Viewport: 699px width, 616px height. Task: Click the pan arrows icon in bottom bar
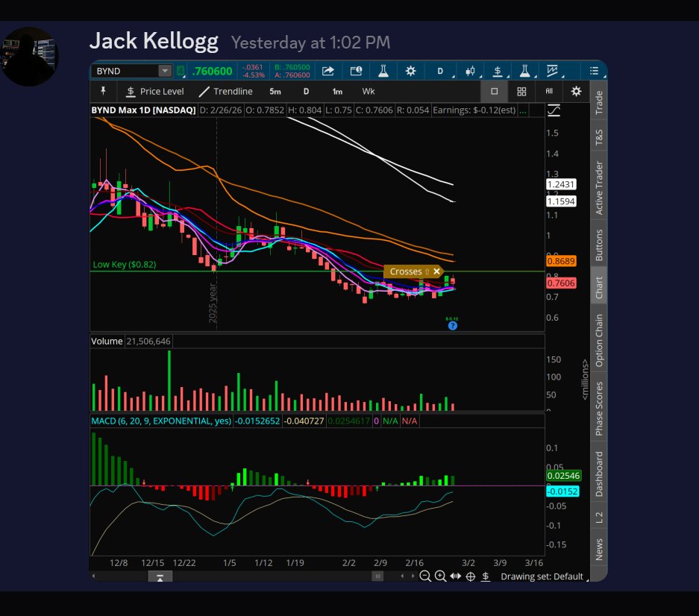(455, 576)
